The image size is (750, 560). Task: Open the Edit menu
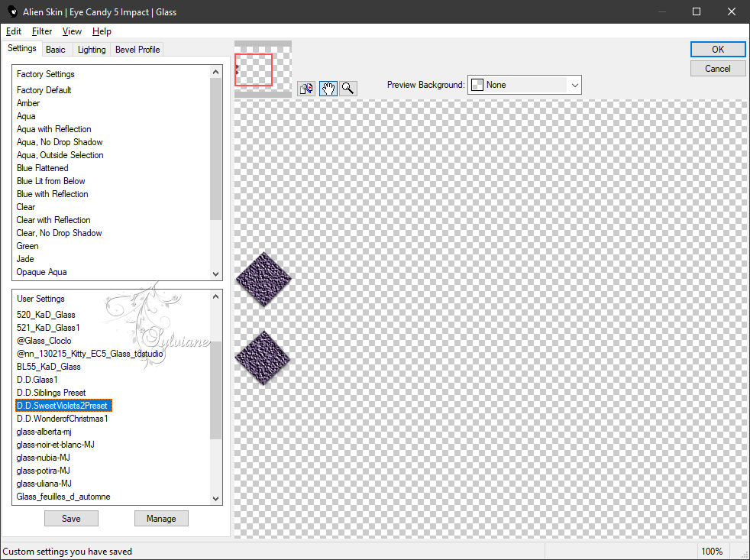[14, 31]
